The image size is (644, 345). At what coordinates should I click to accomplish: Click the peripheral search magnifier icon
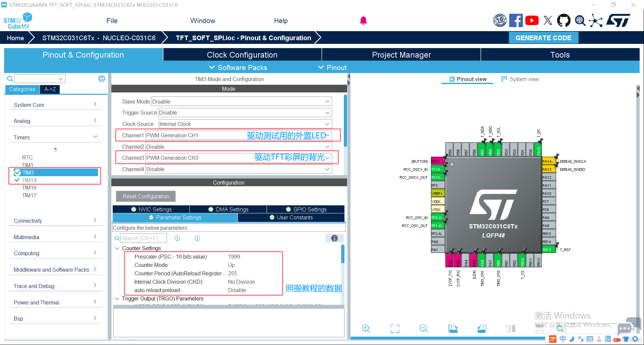tap(10, 79)
